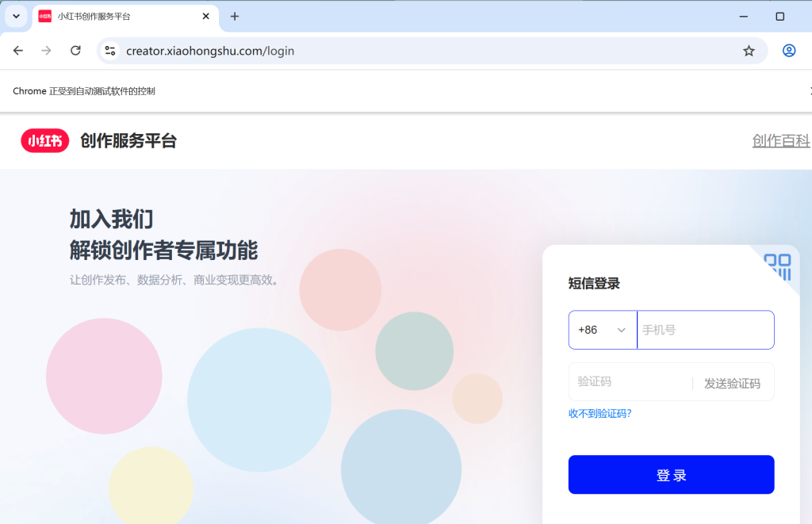This screenshot has width=812, height=524.
Task: Open the tab search chevron
Action: pyautogui.click(x=16, y=17)
